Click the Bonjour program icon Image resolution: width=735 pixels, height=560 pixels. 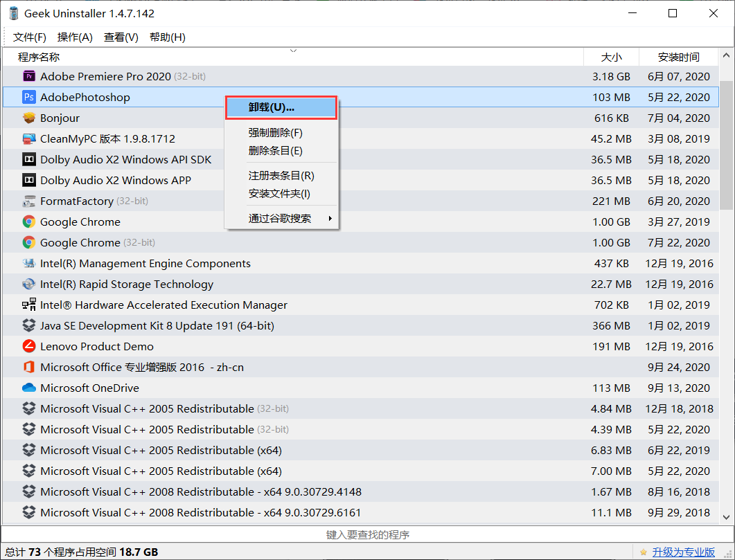(x=29, y=118)
